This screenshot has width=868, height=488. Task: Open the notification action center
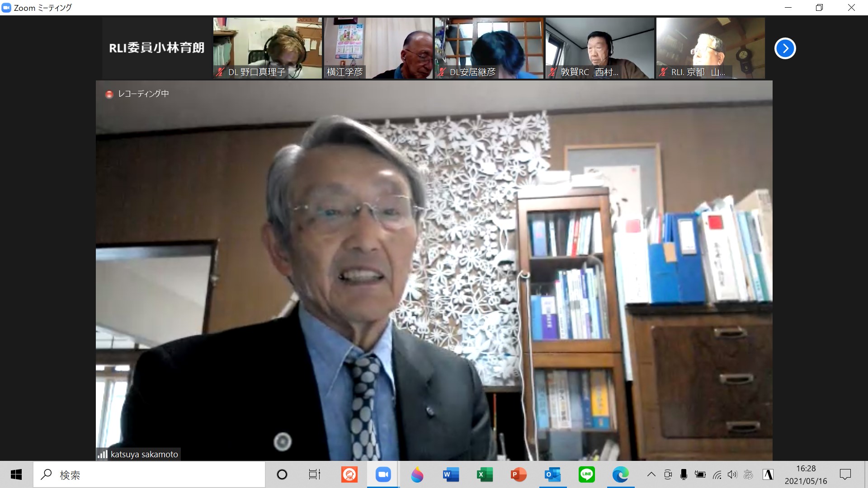(845, 474)
